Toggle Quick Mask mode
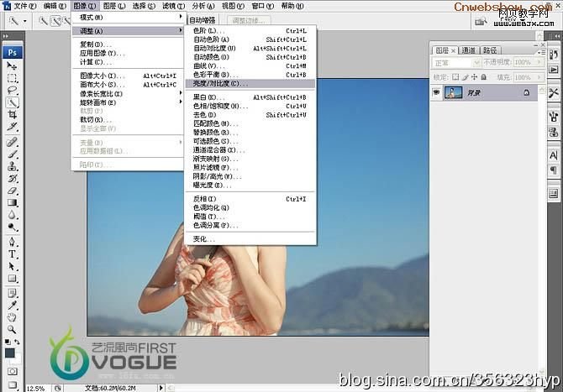This screenshot has height=392, width=563. click(13, 371)
